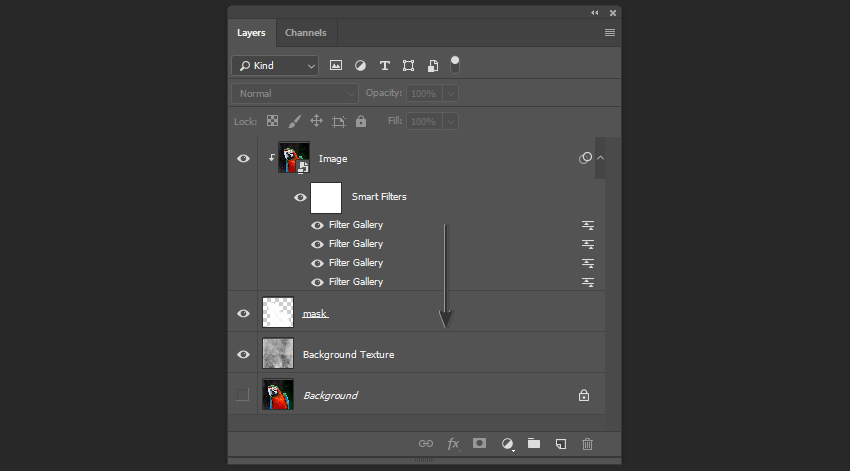The image size is (850, 471).
Task: Click the smart filter indicator on Image layer
Action: coord(585,158)
